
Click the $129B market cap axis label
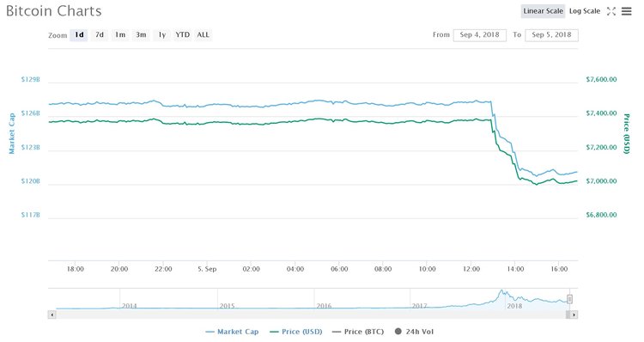pyautogui.click(x=31, y=79)
